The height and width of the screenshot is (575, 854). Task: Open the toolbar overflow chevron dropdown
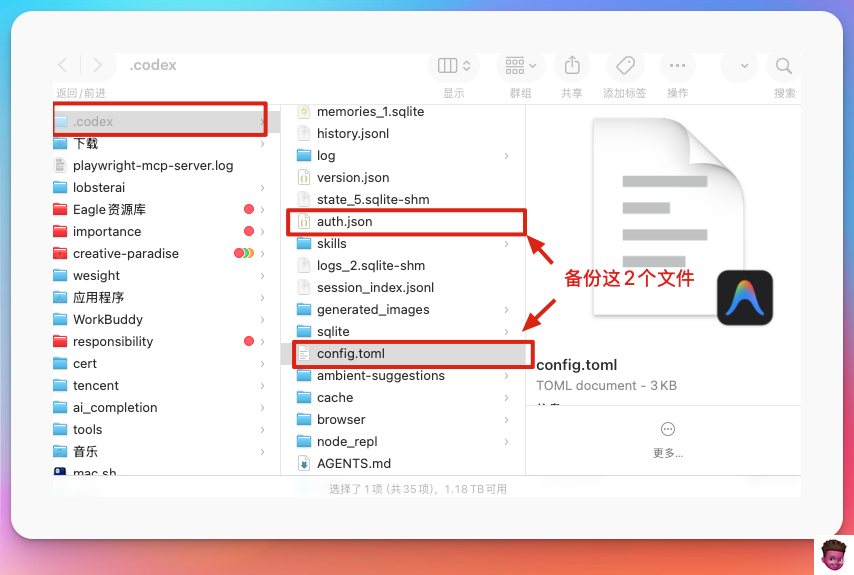[x=744, y=66]
